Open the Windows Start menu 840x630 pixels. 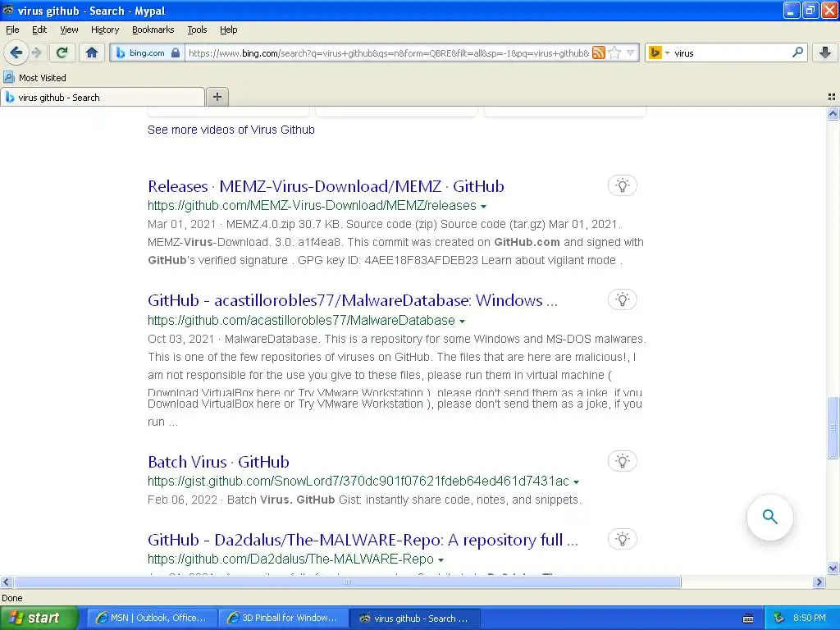38,618
